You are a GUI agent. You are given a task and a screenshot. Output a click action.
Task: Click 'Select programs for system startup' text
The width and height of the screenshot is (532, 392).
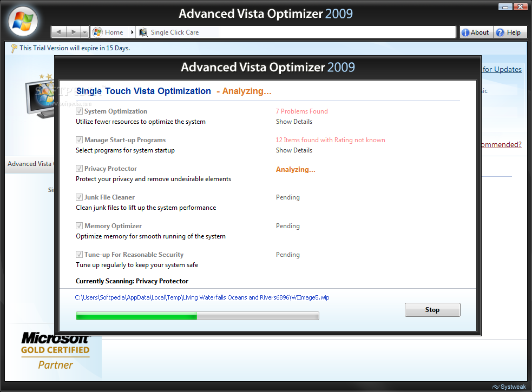click(125, 150)
